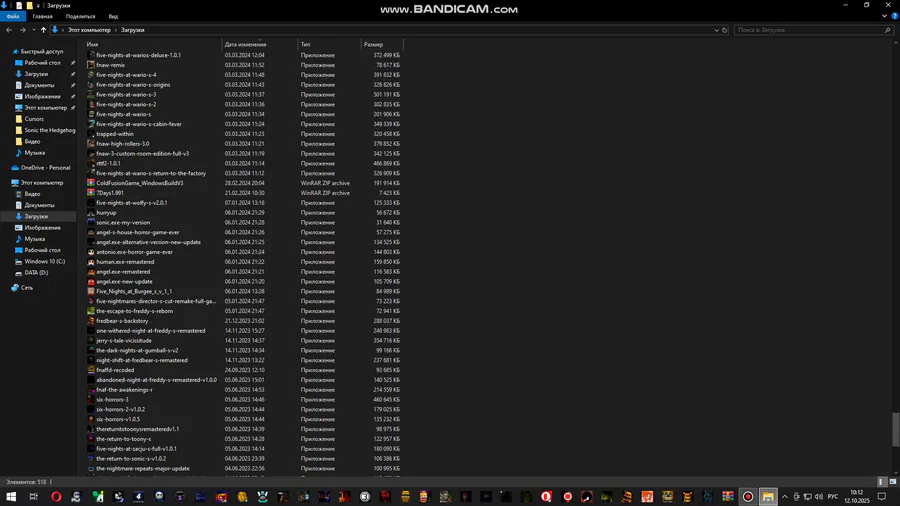Viewport: 900px width, 506px height.
Task: Open the Вид ribbon tab
Action: 114,16
